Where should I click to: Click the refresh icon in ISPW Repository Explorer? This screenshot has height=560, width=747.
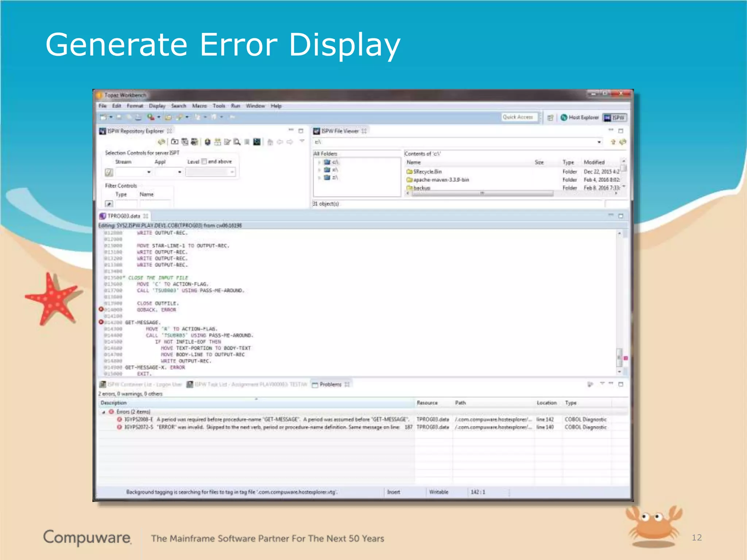(x=162, y=142)
